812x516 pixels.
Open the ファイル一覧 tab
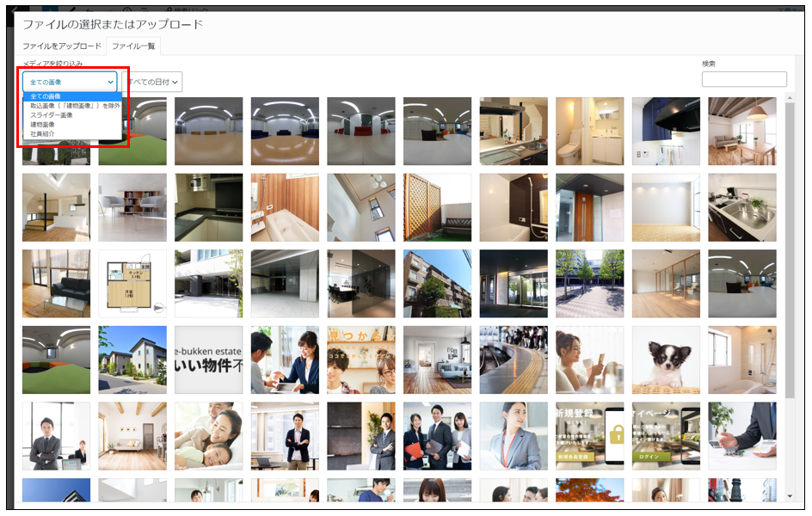coord(133,46)
